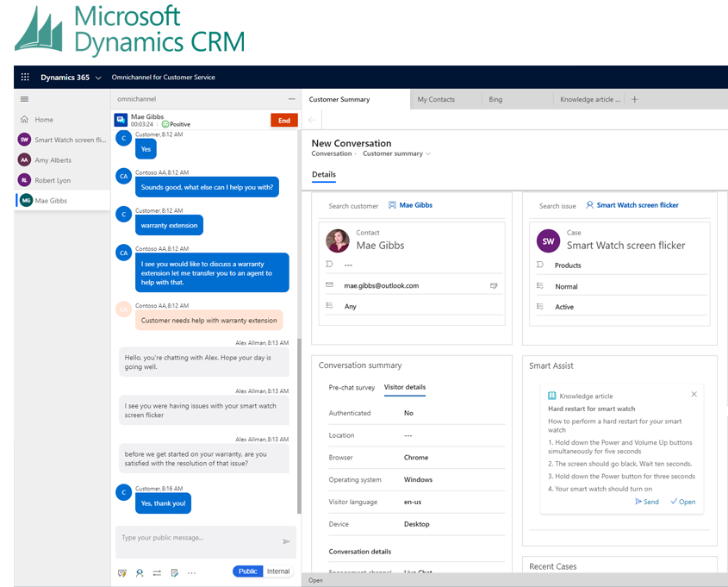The height and width of the screenshot is (587, 728).
Task: Switch message mode to Public
Action: click(x=247, y=571)
